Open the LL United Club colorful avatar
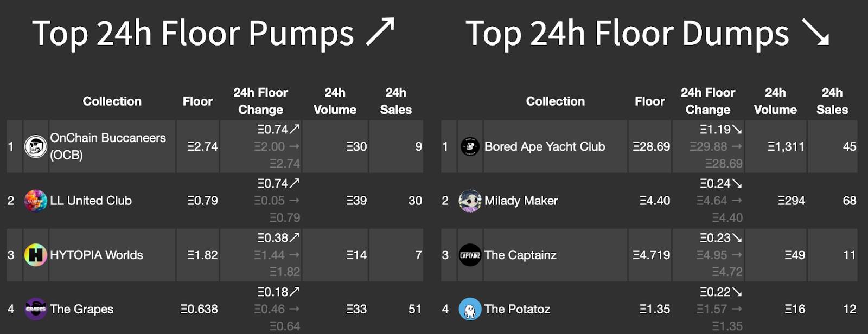Image resolution: width=868 pixels, height=334 pixels. pos(36,201)
